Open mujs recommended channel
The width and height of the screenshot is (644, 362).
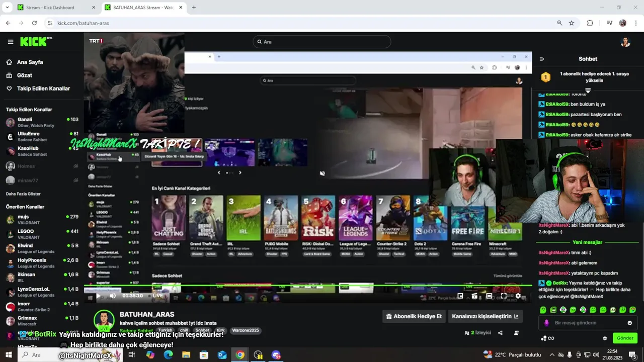(42, 219)
